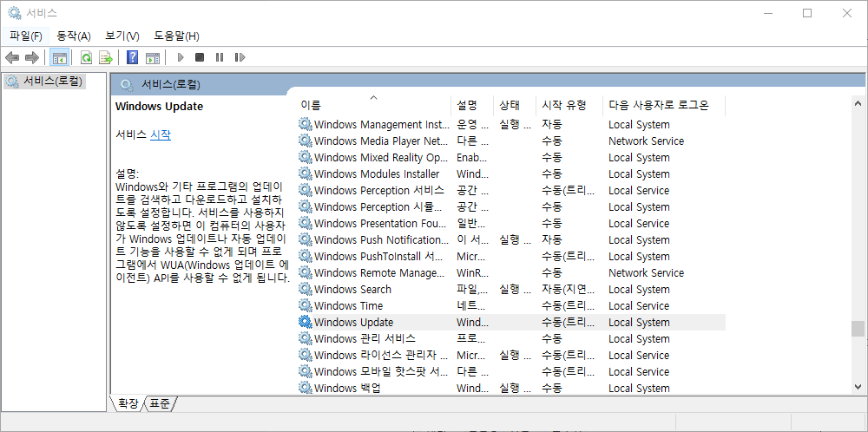Switch to the 확장 tab

[x=128, y=403]
